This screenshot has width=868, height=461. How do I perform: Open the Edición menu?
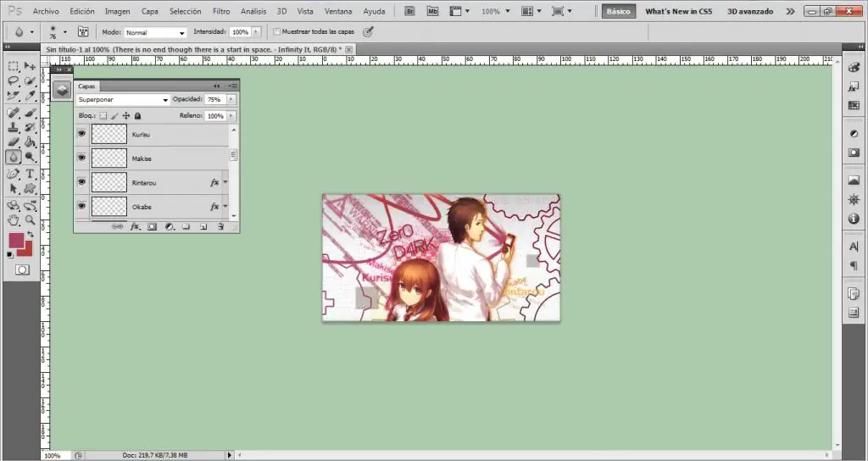(82, 11)
